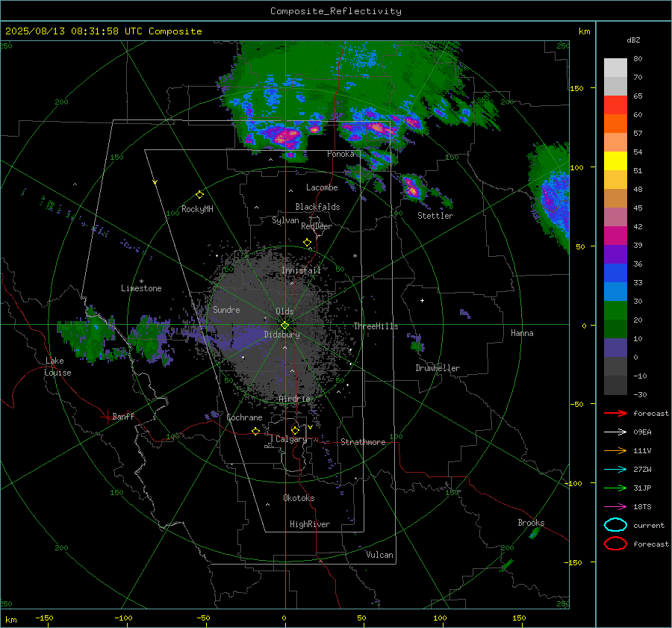Select the orange 57-60 dBZ swatch
This screenshot has width=672, height=628.
(x=615, y=124)
